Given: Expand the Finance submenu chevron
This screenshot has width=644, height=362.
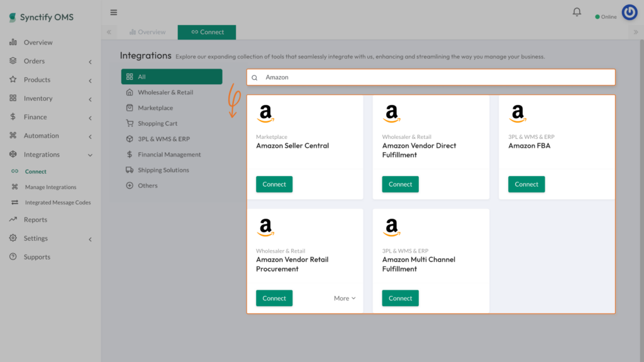Looking at the screenshot, I should (x=91, y=118).
